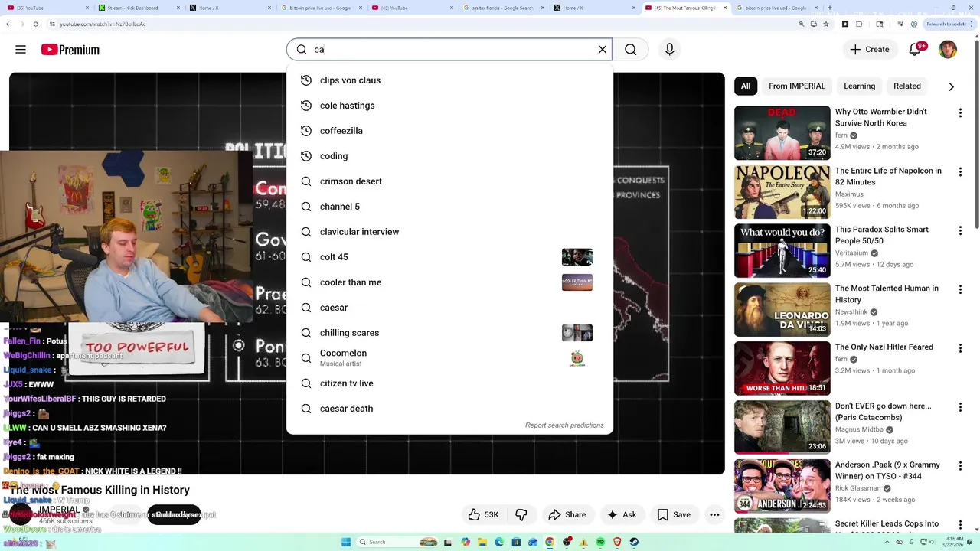Open 'The Most Talented Human in History' title

[x=887, y=294]
